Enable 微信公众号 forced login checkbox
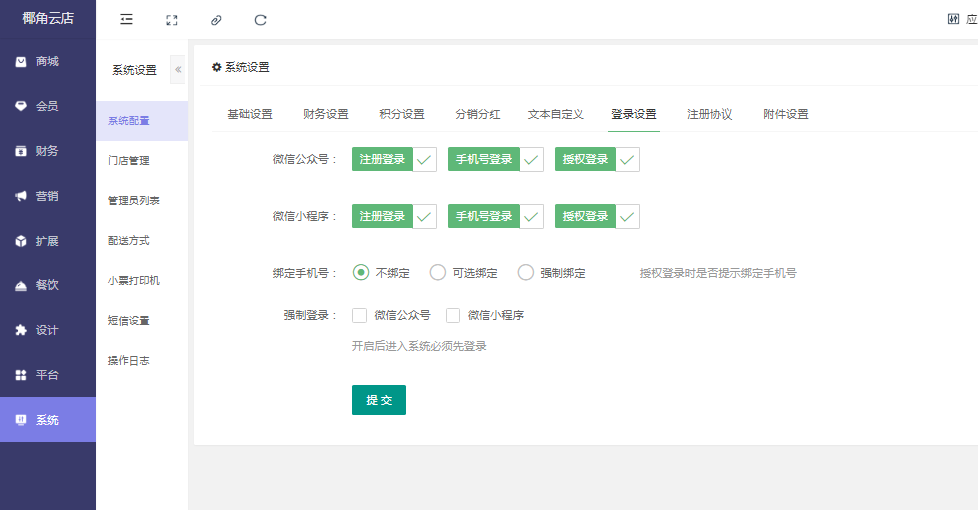The image size is (978, 510). pos(359,315)
